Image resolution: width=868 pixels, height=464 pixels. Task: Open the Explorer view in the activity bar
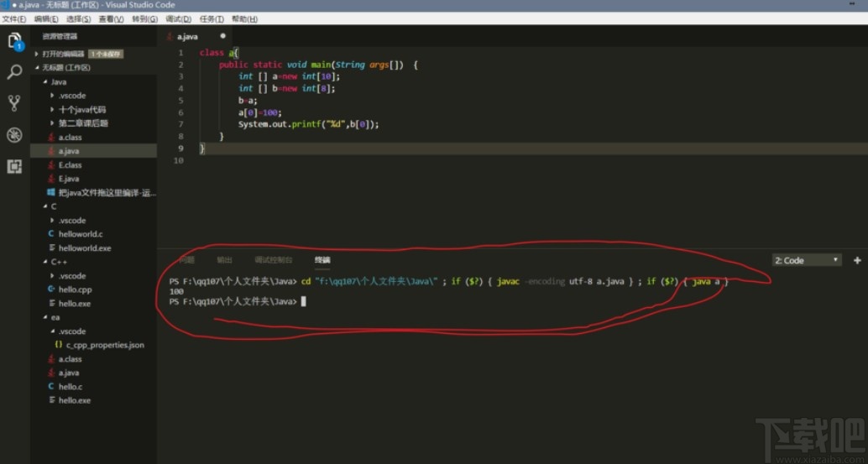point(15,40)
